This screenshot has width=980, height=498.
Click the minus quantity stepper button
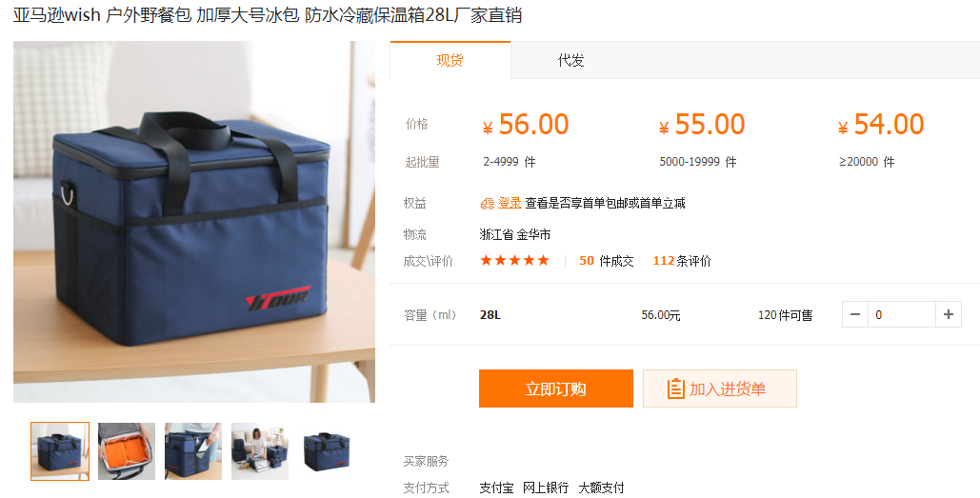pos(855,314)
